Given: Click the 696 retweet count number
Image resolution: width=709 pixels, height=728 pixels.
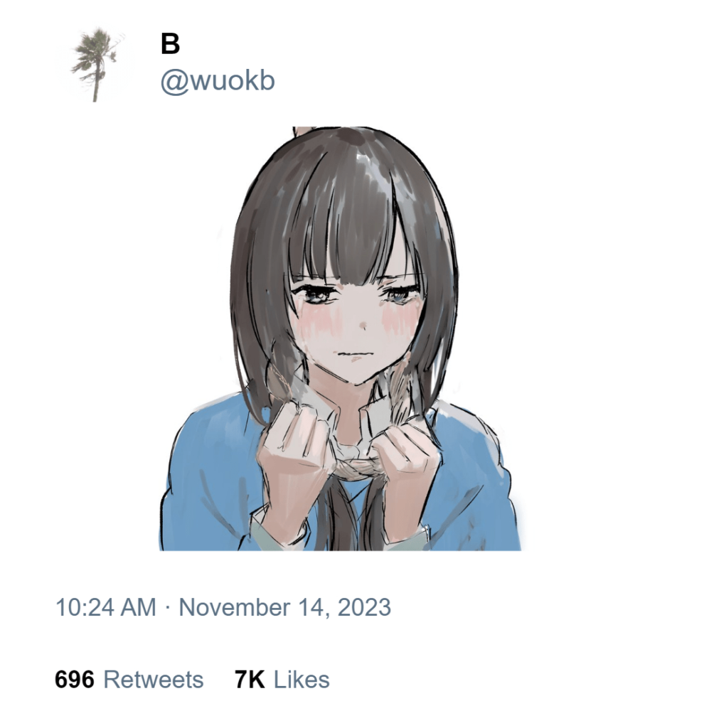Looking at the screenshot, I should 74,680.
